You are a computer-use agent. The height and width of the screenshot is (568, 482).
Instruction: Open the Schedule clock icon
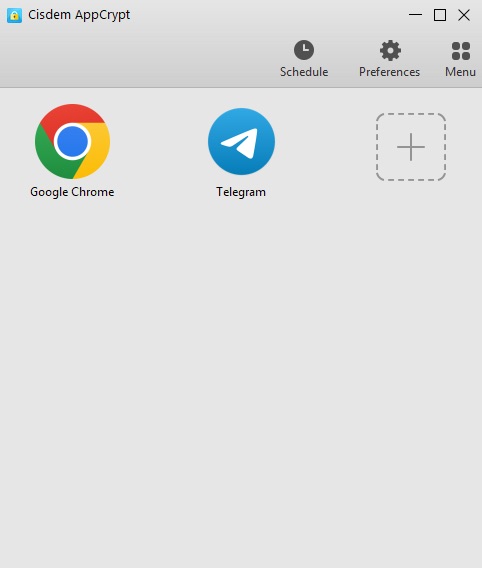[x=304, y=50]
